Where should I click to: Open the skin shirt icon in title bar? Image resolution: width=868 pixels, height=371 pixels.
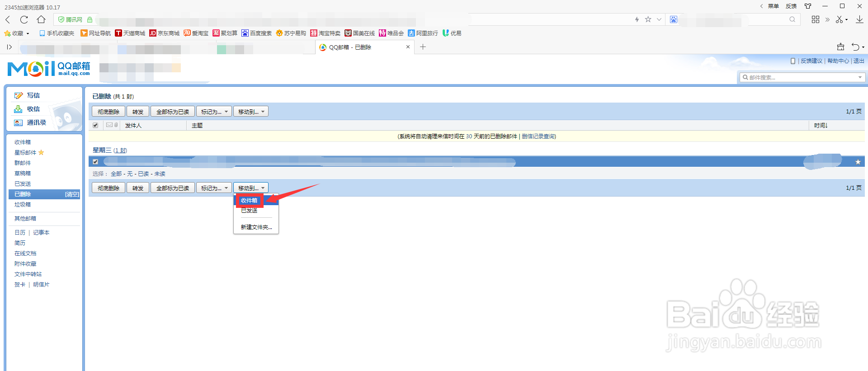[x=808, y=6]
